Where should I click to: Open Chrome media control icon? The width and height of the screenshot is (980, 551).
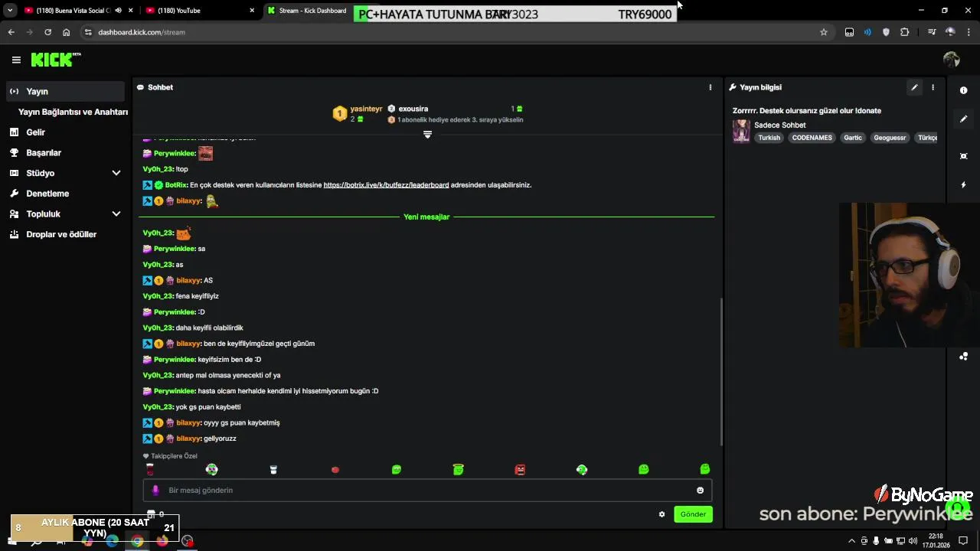click(x=932, y=32)
